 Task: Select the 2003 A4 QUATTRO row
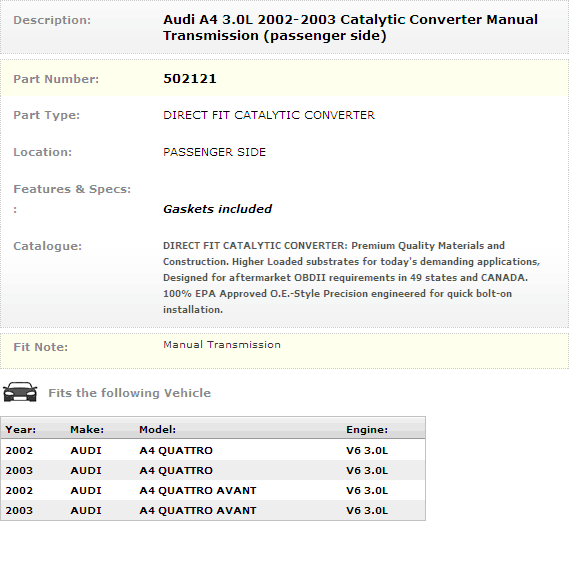[213, 470]
